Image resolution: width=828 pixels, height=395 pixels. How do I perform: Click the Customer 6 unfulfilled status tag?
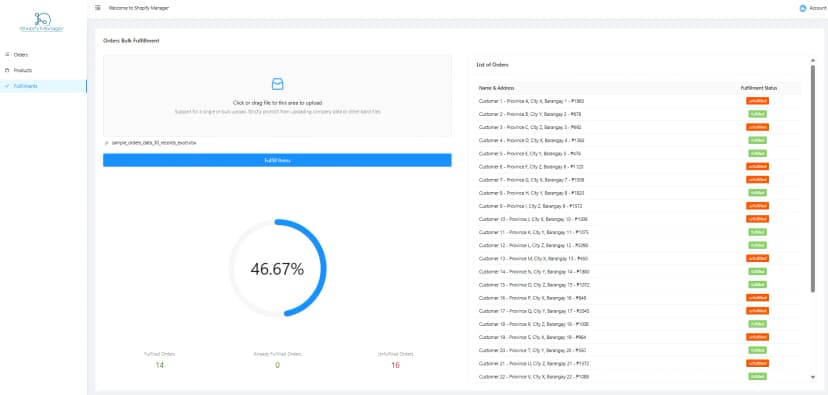[757, 166]
